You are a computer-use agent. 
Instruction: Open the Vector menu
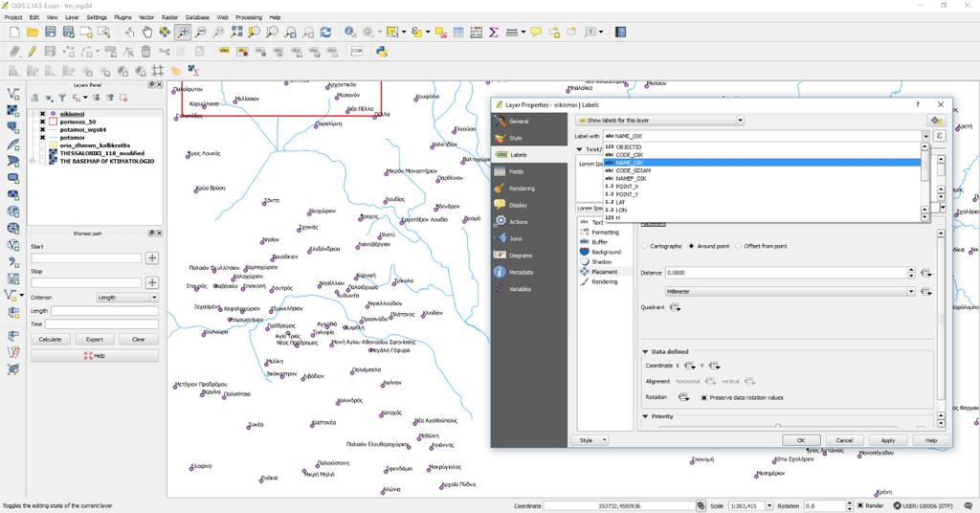pyautogui.click(x=146, y=17)
